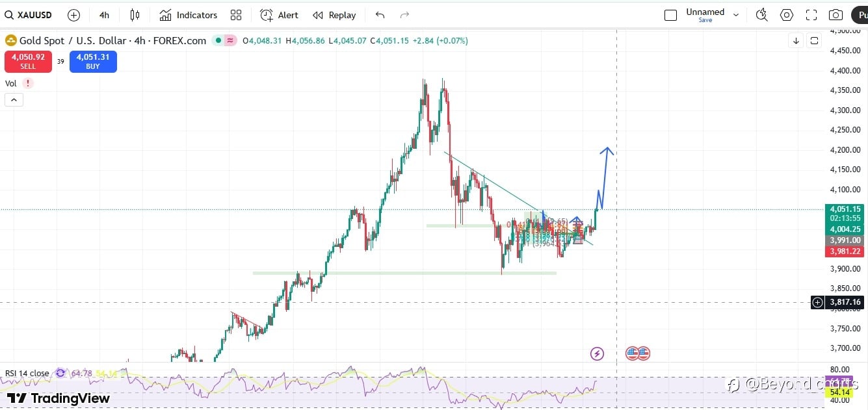868x410 pixels.
Task: Open chart settings hexagon icon
Action: click(x=787, y=15)
